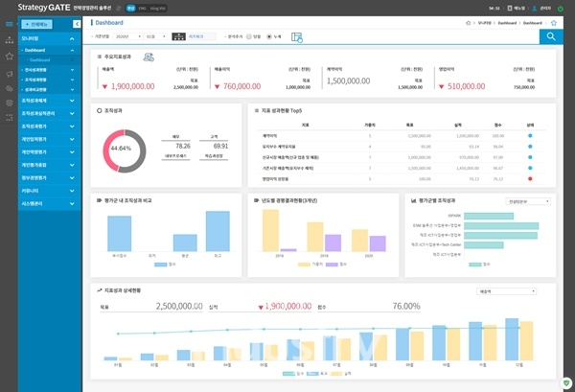Click the red status dot in Top5 table
The height and width of the screenshot is (392, 575).
[530, 179]
